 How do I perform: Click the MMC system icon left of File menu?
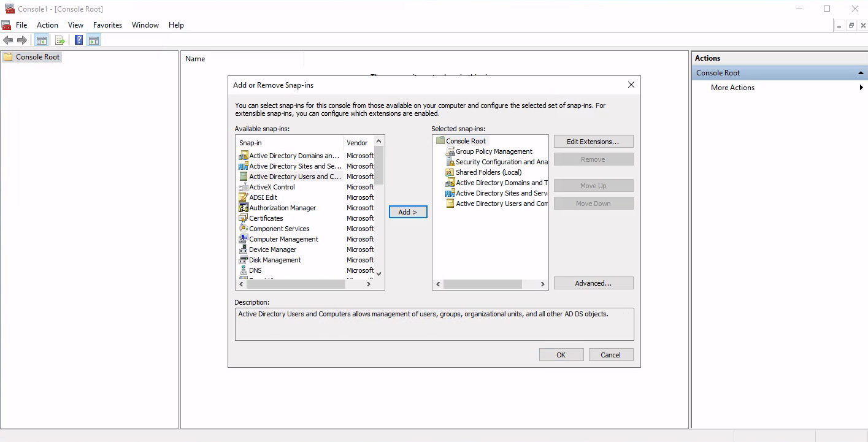(x=6, y=25)
